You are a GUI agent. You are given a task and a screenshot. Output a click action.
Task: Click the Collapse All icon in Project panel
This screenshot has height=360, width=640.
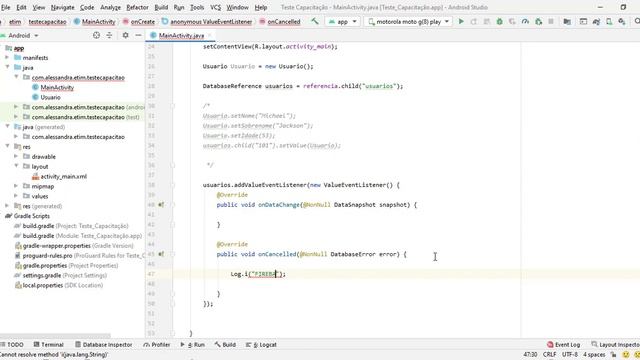tap(109, 36)
